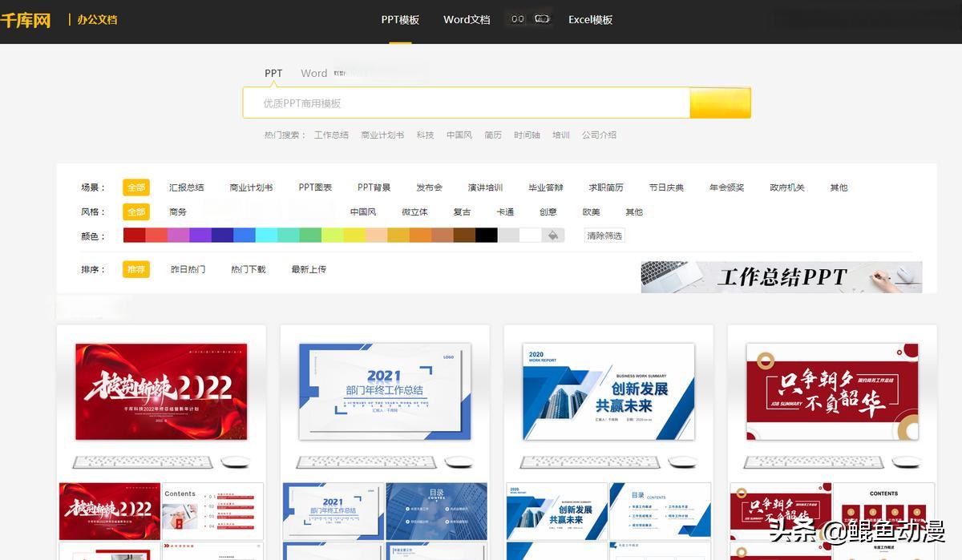Pick the black color swatch

pos(486,236)
